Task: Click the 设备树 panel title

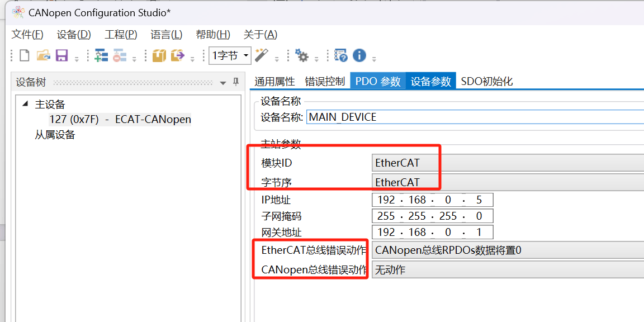Action: click(31, 83)
